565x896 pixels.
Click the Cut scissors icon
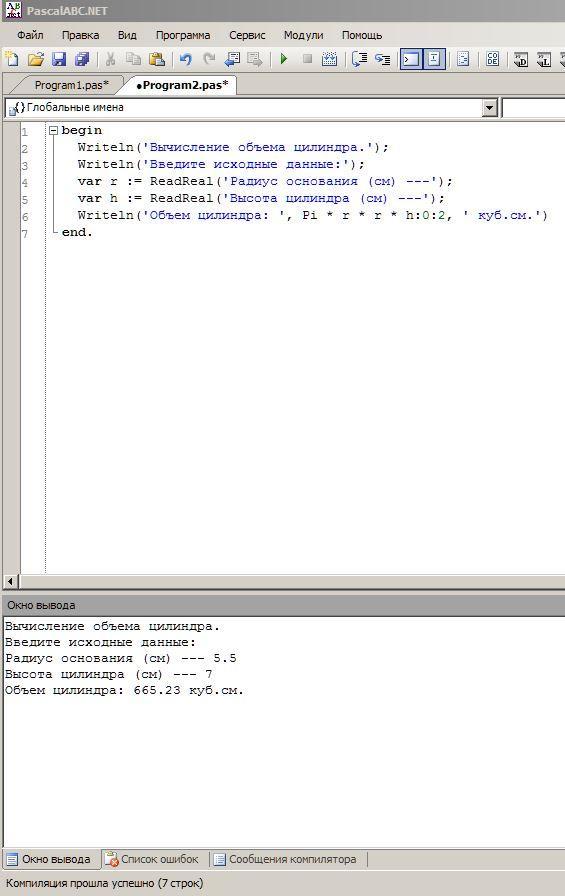click(x=110, y=59)
